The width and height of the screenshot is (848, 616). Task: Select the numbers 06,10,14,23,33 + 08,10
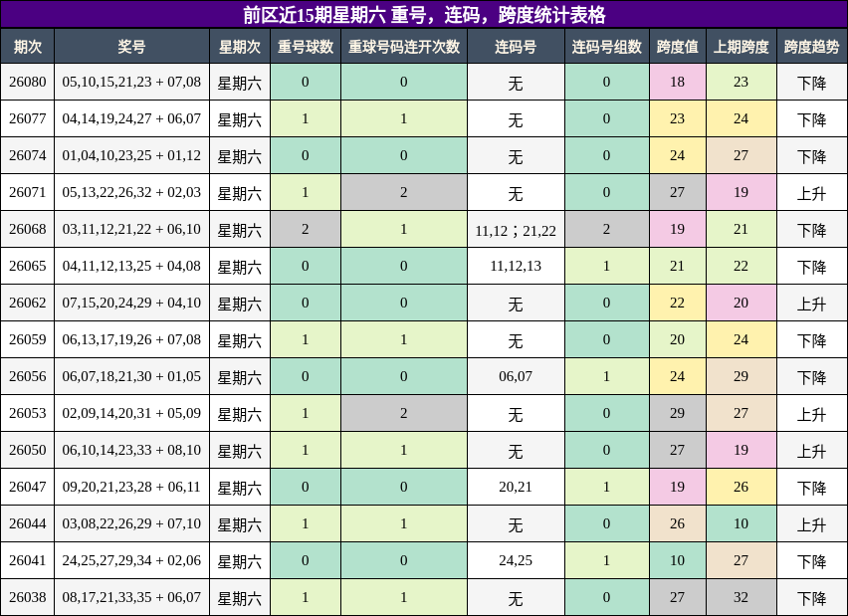click(x=131, y=450)
